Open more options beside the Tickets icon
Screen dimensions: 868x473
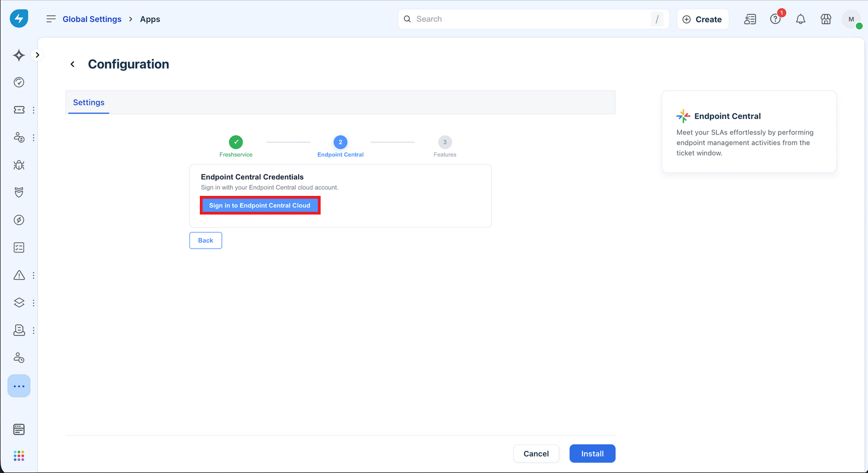pyautogui.click(x=33, y=110)
